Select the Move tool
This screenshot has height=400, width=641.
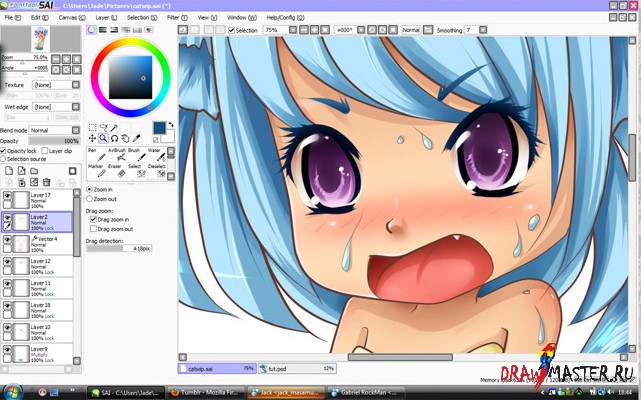tap(92, 139)
